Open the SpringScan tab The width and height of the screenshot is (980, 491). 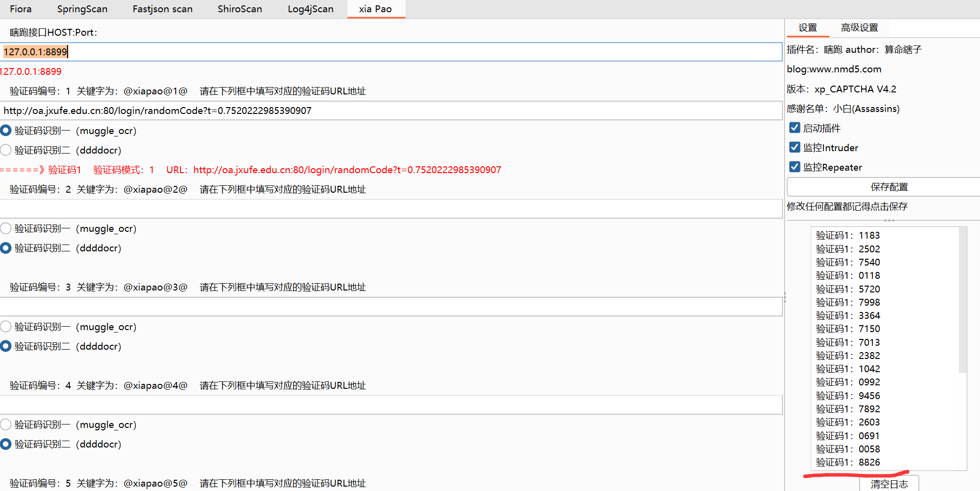(x=82, y=9)
